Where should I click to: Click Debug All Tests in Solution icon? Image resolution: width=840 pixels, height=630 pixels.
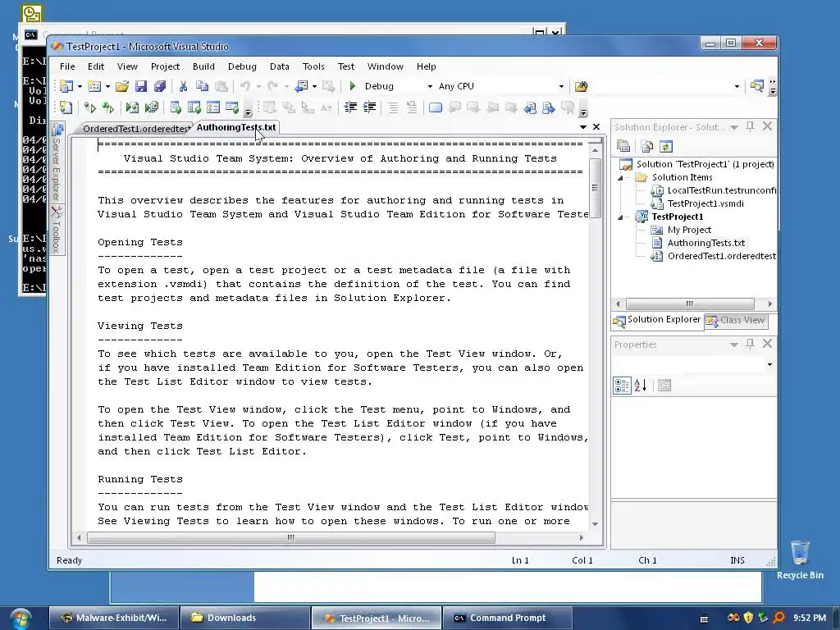click(152, 107)
